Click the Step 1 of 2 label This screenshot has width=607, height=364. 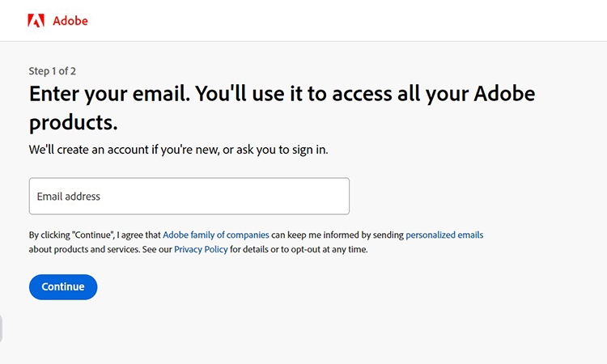(x=53, y=71)
